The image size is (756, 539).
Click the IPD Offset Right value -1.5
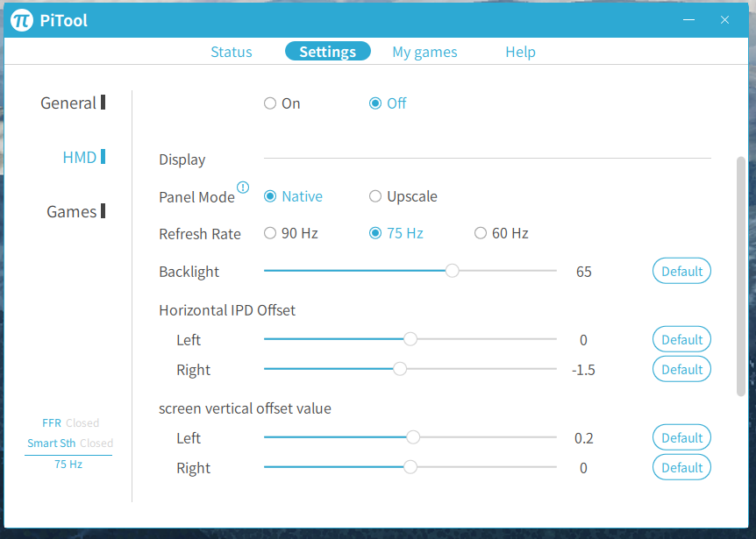[x=583, y=370]
